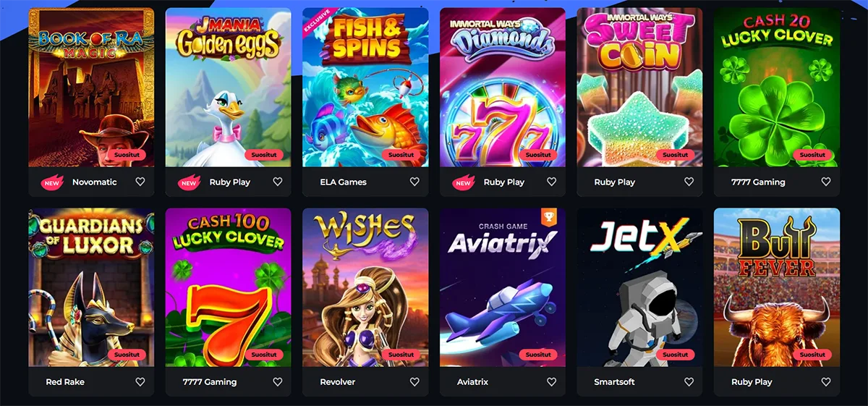Screen dimensions: 868x406
Task: Click the Suositut badge on Bull Fever
Action: [812, 355]
